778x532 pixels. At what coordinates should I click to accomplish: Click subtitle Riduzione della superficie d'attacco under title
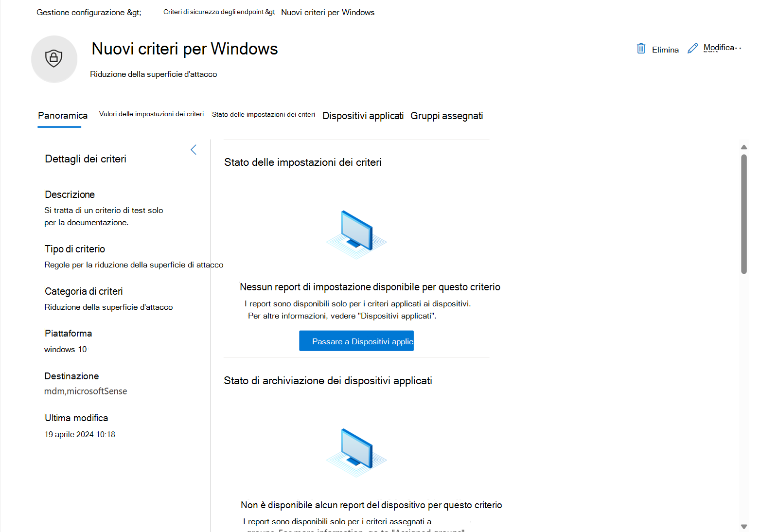pyautogui.click(x=154, y=74)
